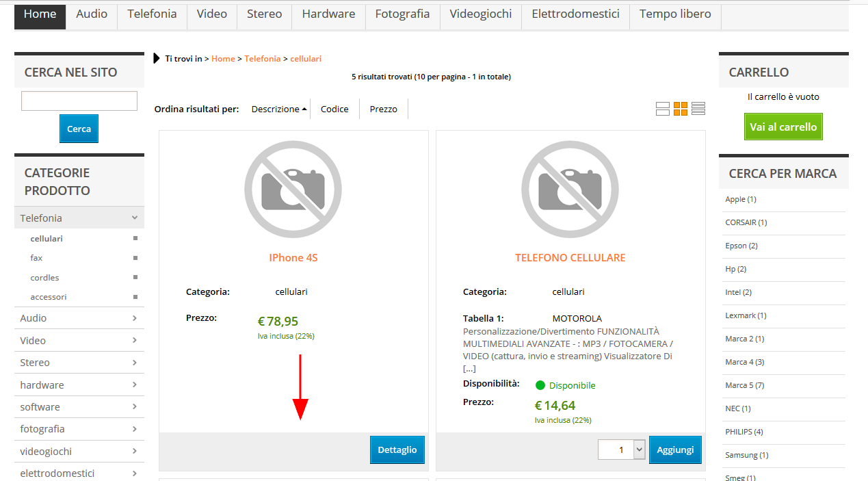The width and height of the screenshot is (868, 481).
Task: Click the green Disponibile availability label
Action: (572, 385)
